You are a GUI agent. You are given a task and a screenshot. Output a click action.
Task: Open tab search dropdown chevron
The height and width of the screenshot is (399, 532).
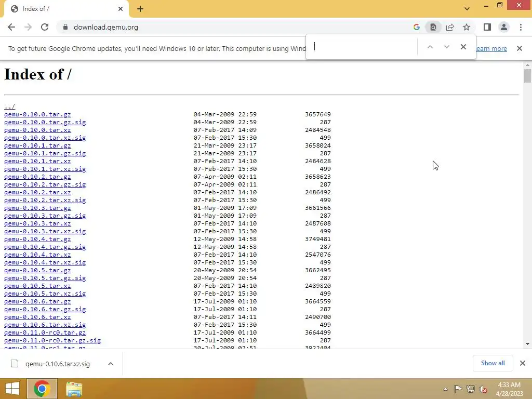(467, 9)
